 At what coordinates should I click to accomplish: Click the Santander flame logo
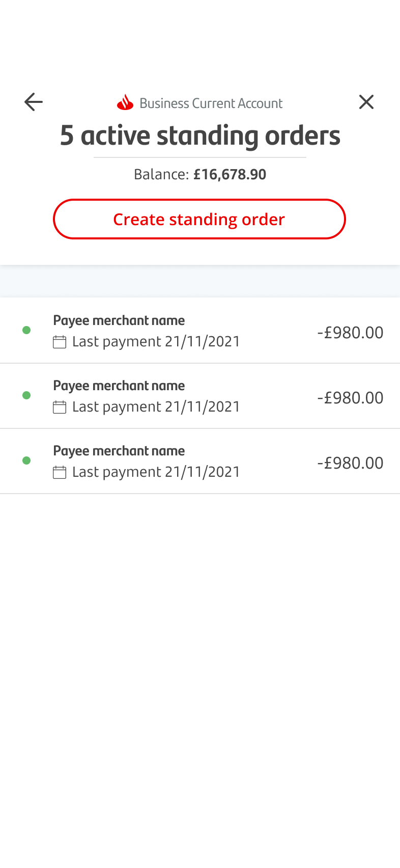[125, 103]
